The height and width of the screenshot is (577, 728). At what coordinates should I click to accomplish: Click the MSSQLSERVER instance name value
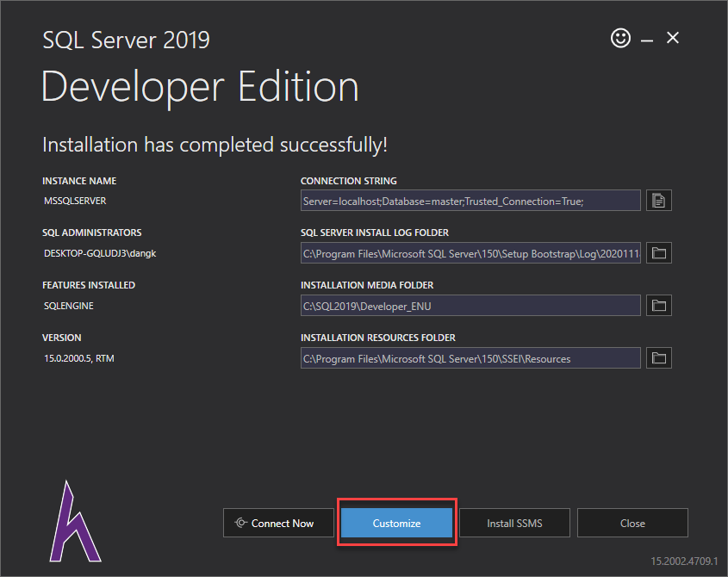click(x=75, y=201)
